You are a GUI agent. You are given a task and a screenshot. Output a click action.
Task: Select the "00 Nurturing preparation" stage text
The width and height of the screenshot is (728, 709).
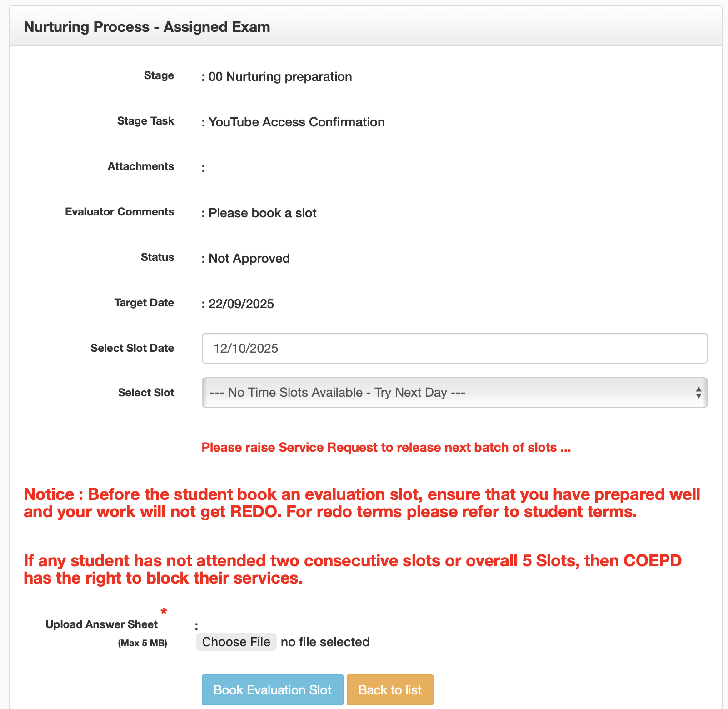280,77
